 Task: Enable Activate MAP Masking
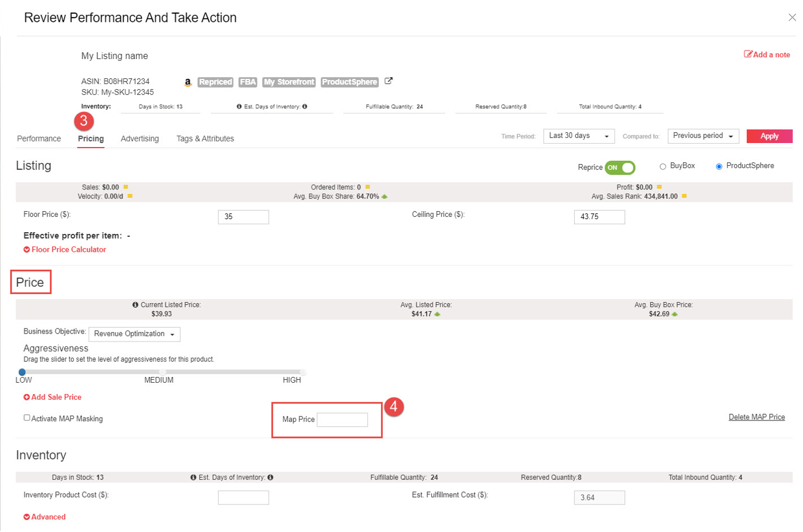coord(26,418)
